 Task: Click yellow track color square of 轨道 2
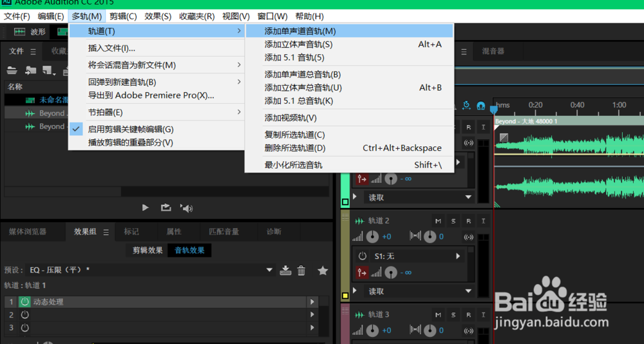[x=345, y=296]
